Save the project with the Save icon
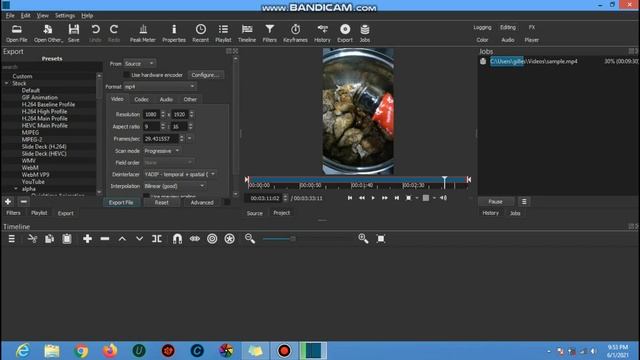 73,33
